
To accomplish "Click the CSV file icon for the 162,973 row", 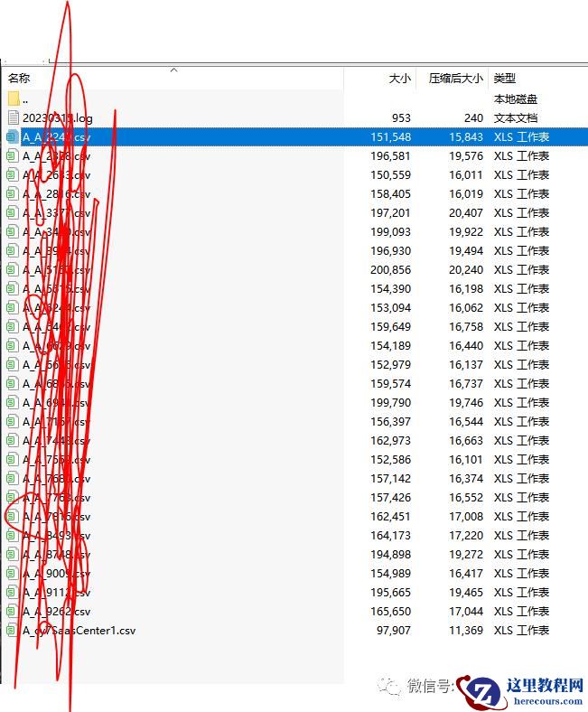I will tap(12, 440).
